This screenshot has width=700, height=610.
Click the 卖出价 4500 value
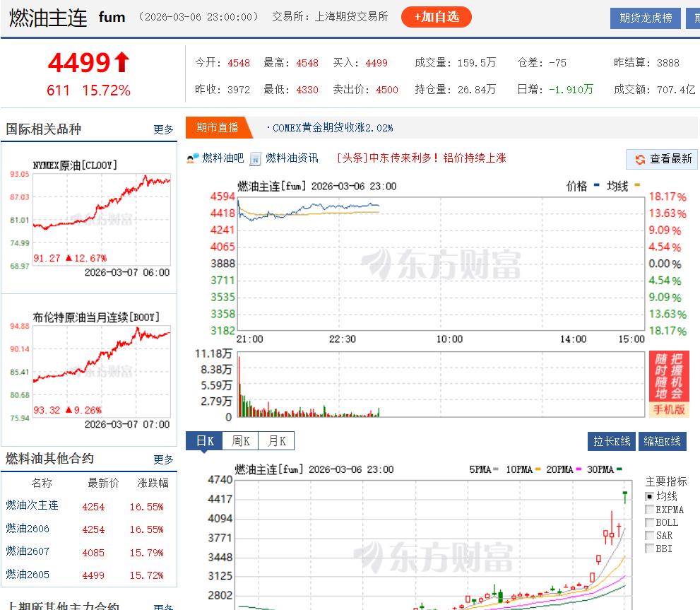point(386,90)
